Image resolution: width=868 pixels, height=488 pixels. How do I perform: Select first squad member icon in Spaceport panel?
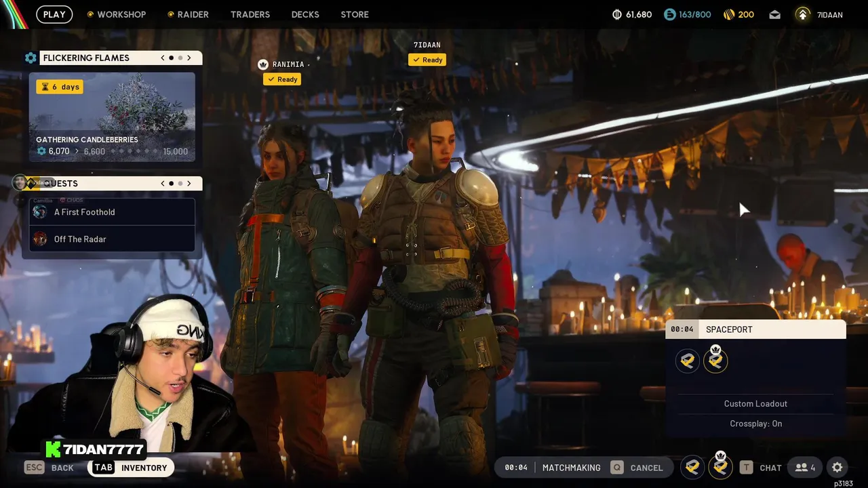point(688,361)
